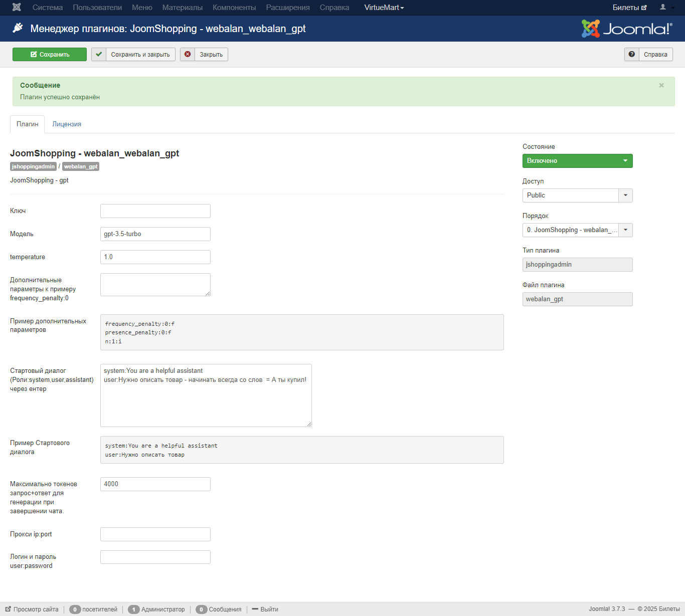Open the user account icon menu
685x616 pixels.
coord(666,8)
